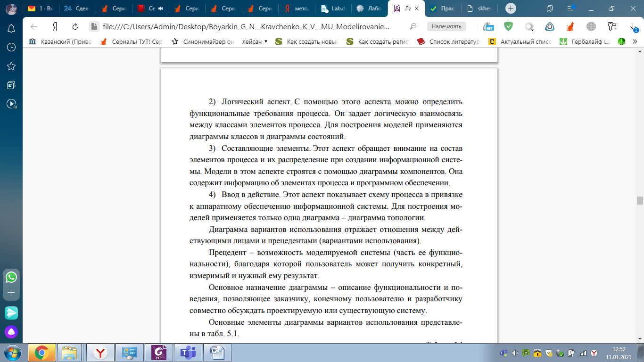Go back with the arrow button
This screenshot has height=362, width=644.
[33, 26]
